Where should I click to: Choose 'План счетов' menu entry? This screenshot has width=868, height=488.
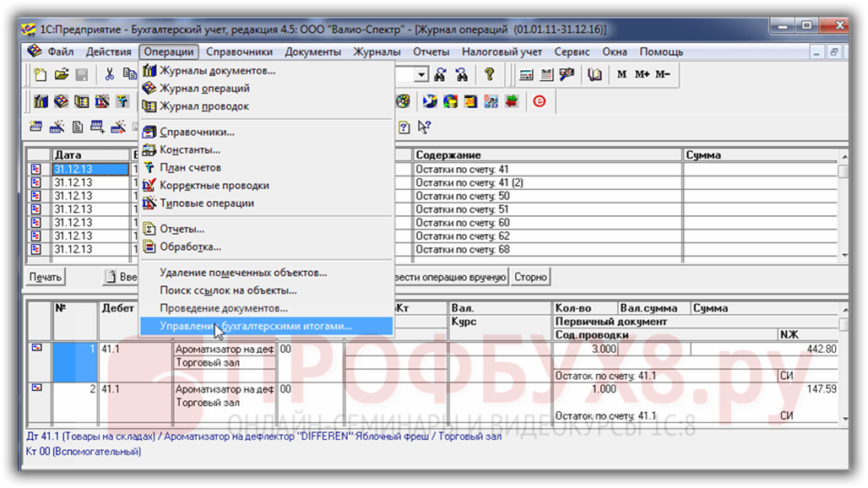click(x=266, y=167)
